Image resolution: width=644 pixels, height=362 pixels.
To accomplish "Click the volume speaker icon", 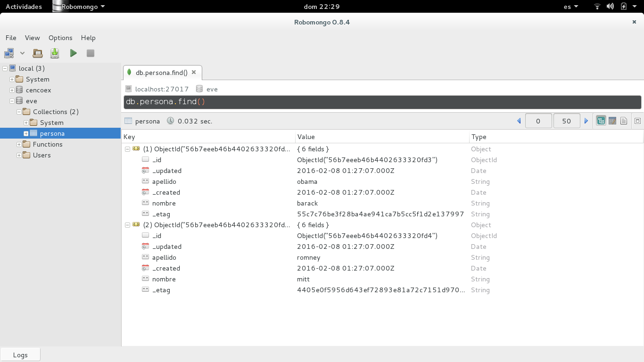I will tap(611, 7).
